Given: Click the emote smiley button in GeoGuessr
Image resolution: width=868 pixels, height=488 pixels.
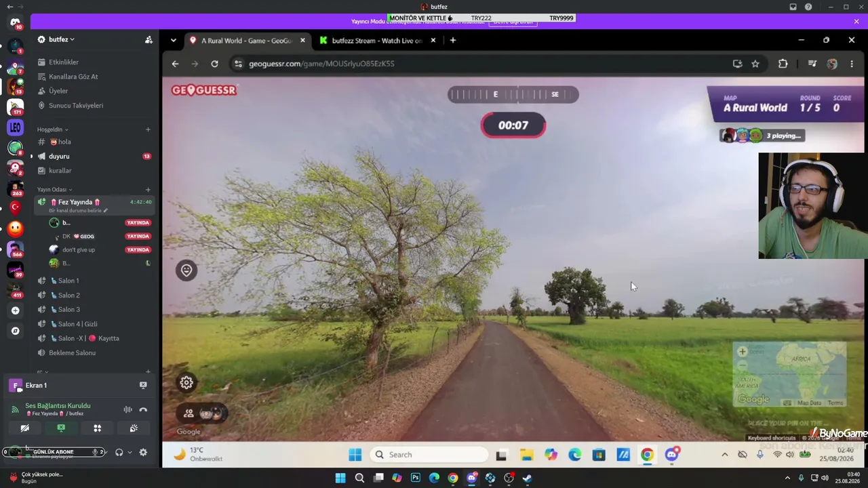Looking at the screenshot, I should click(186, 270).
